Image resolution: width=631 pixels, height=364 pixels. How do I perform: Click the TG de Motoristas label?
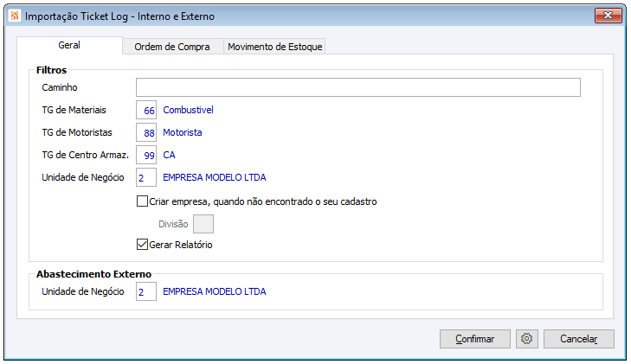[x=77, y=132]
